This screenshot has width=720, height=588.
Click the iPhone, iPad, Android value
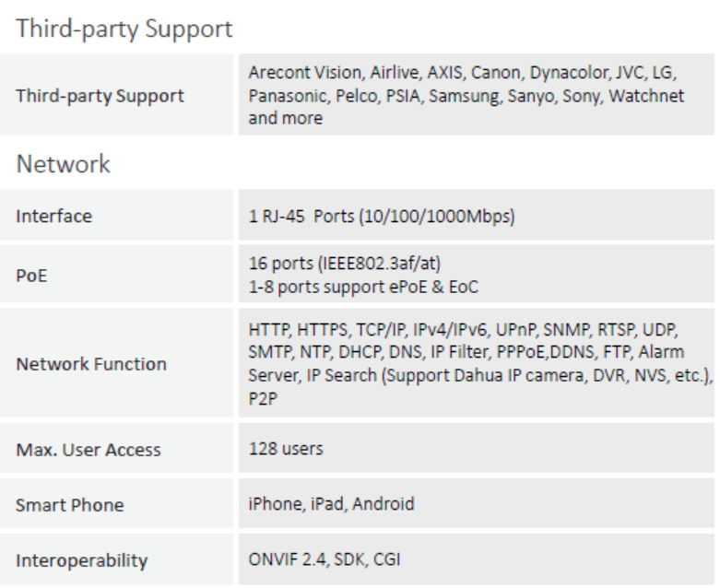tap(332, 504)
